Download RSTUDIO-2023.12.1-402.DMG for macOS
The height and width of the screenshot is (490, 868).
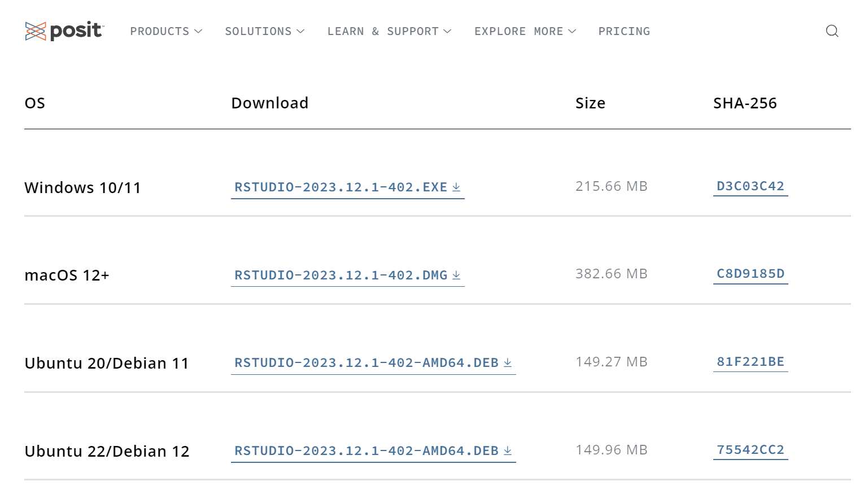click(341, 275)
